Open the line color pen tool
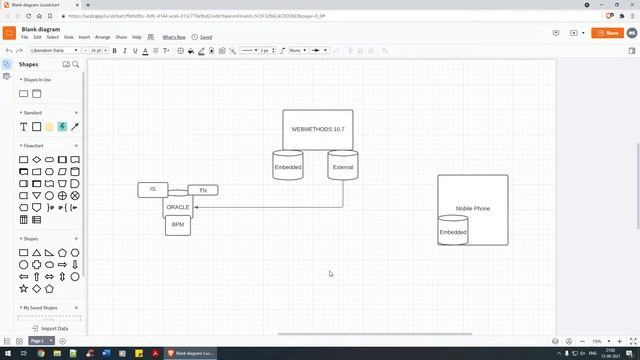 (x=201, y=51)
